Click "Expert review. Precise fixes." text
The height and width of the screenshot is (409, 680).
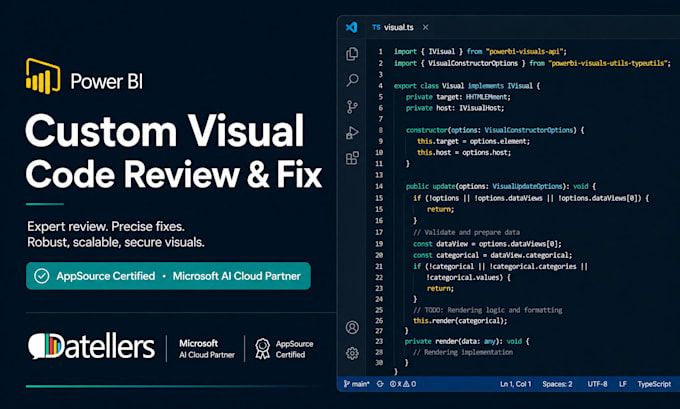pos(106,226)
